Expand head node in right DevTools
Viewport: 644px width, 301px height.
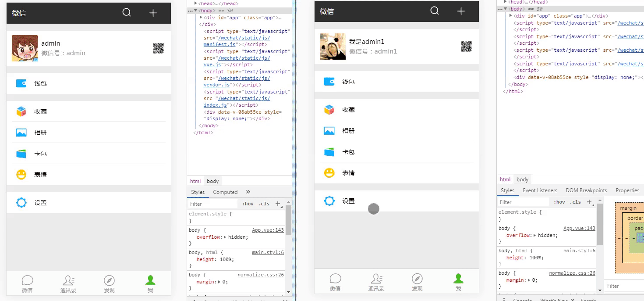[x=505, y=2]
